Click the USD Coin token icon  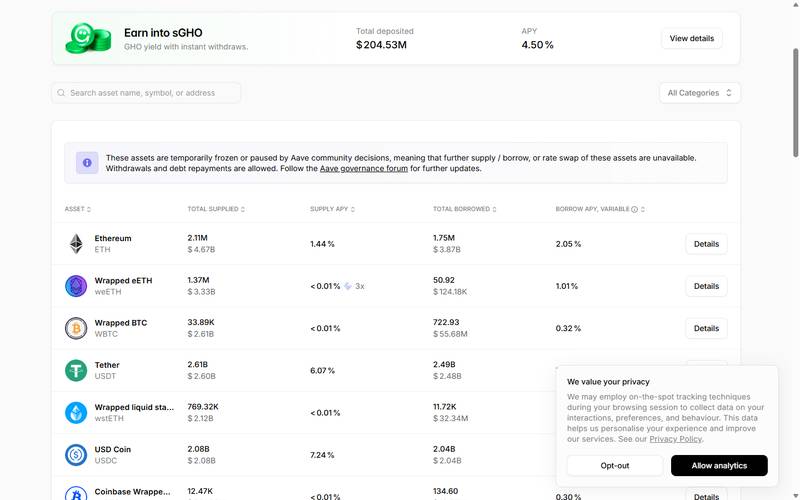point(76,455)
